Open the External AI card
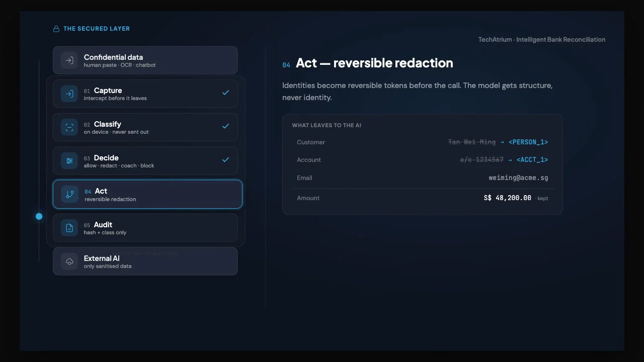 pos(145,261)
